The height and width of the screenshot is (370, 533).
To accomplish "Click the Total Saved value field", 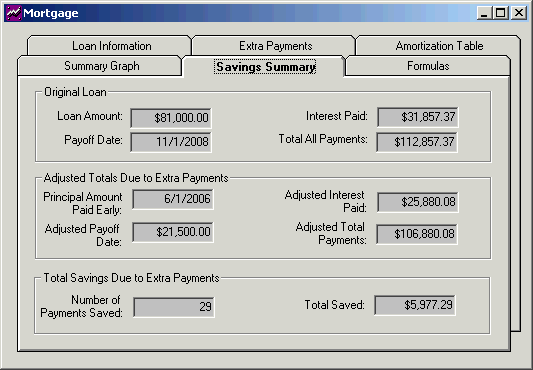I will pyautogui.click(x=415, y=305).
